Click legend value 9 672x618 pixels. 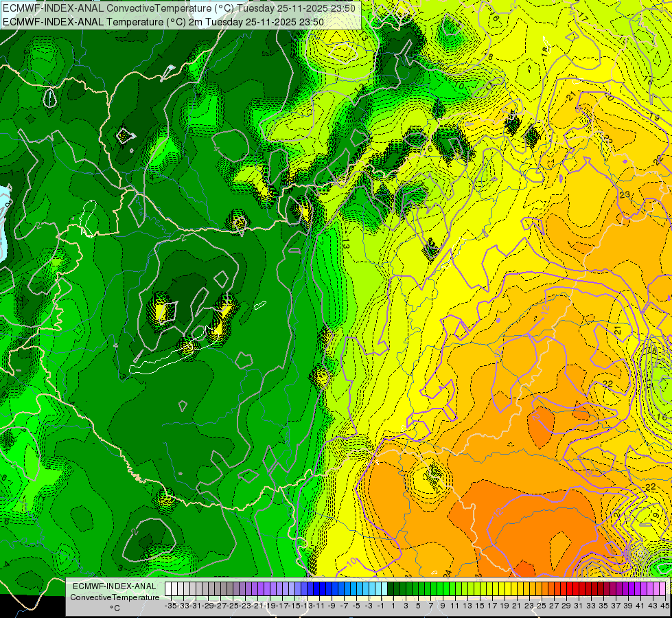click(442, 606)
